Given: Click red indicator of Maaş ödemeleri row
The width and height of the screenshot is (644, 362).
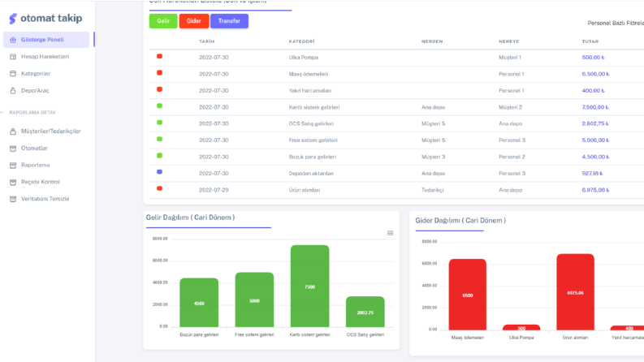Looking at the screenshot, I should [159, 73].
